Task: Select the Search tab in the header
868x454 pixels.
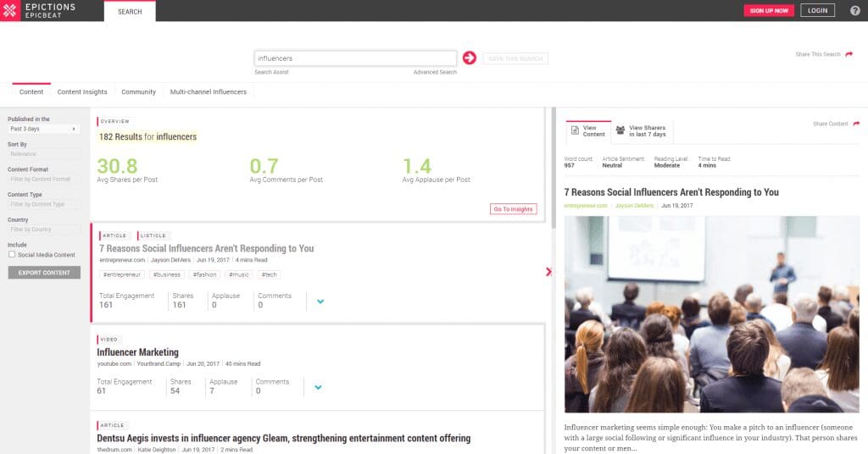Action: click(x=130, y=11)
